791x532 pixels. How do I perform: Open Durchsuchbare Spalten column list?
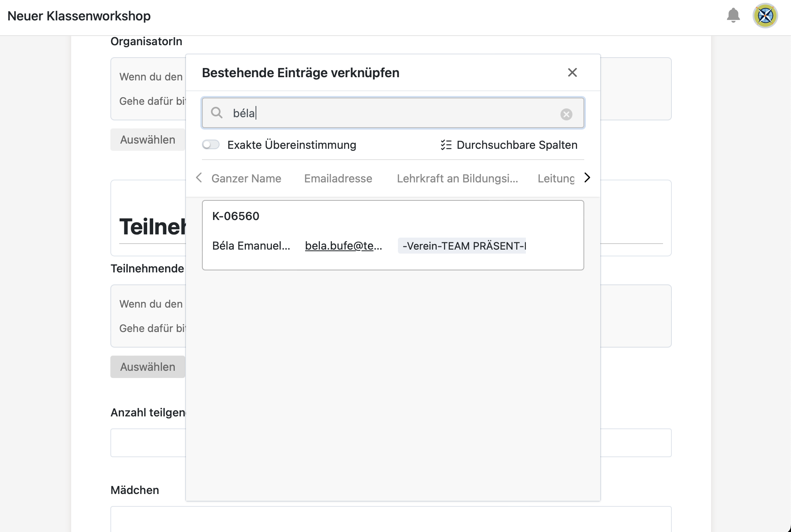(x=509, y=145)
